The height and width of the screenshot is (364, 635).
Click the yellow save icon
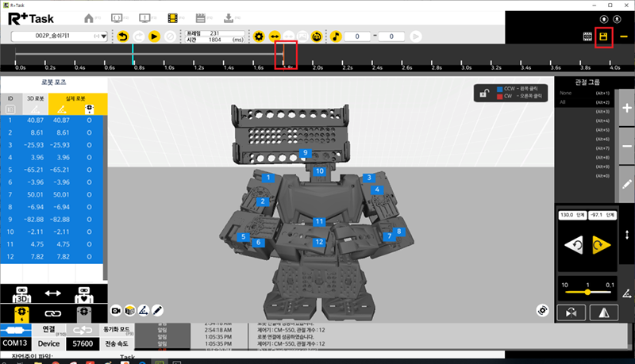(x=604, y=36)
